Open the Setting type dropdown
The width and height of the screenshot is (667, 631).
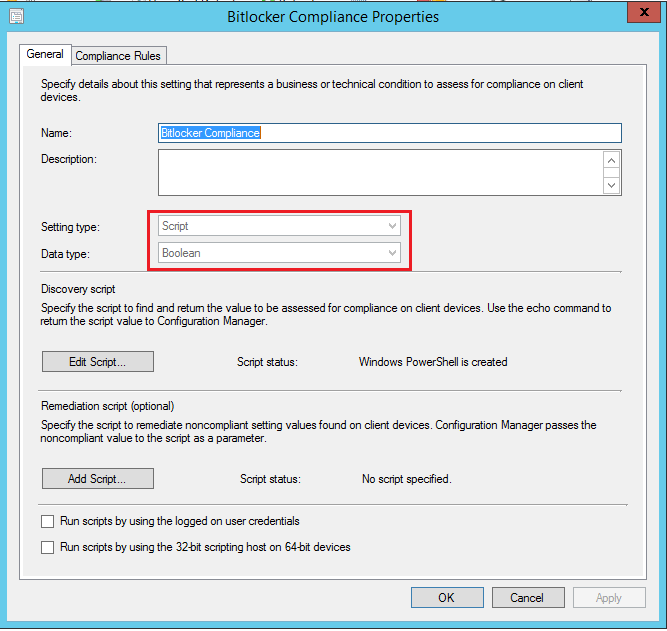click(279, 226)
